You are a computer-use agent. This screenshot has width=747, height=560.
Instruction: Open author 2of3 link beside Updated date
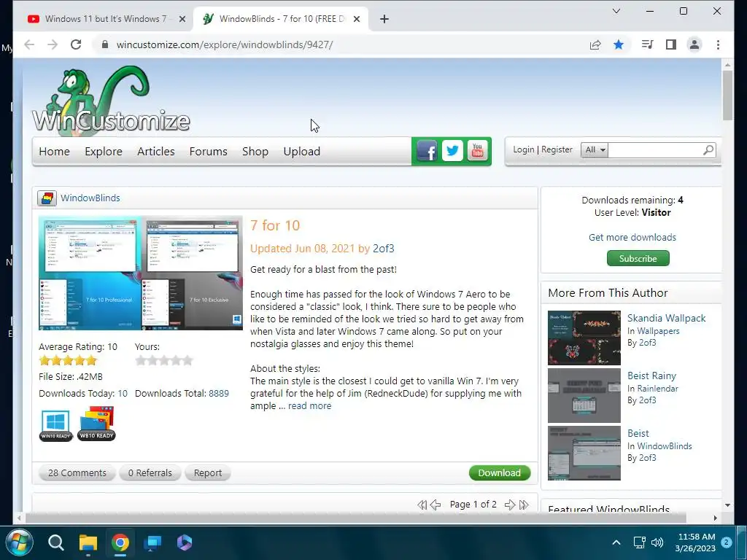coord(384,249)
